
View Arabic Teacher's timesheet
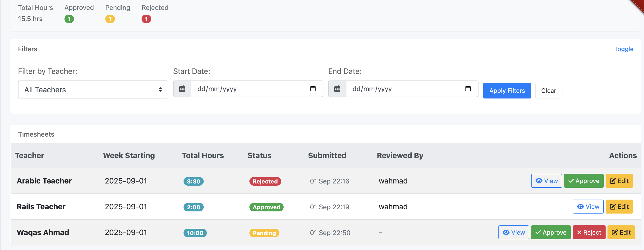(x=546, y=181)
